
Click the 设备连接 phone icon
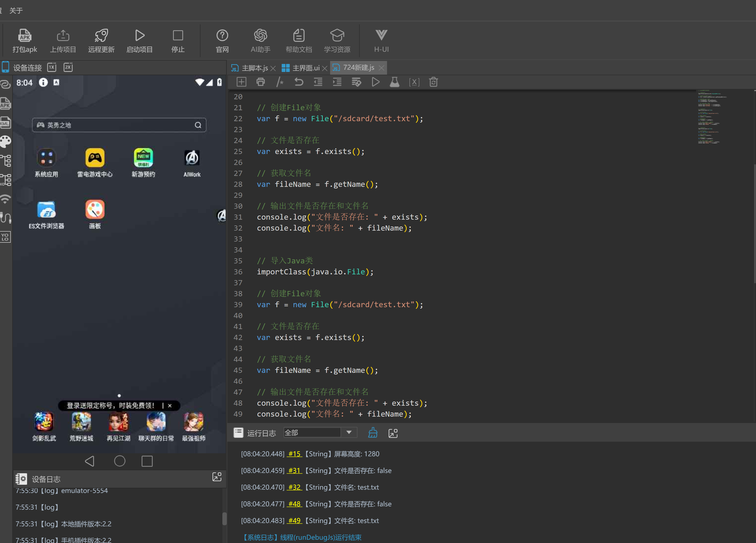[5, 67]
